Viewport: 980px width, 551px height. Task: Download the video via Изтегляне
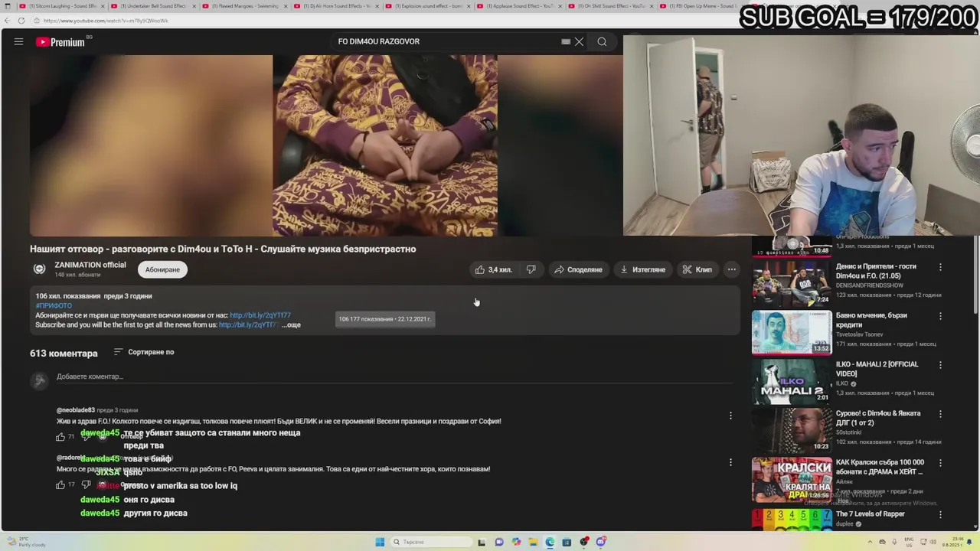[x=642, y=269]
